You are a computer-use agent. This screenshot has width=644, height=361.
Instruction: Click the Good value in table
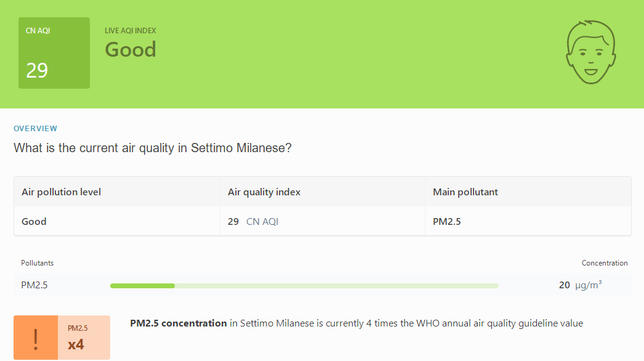(x=34, y=222)
